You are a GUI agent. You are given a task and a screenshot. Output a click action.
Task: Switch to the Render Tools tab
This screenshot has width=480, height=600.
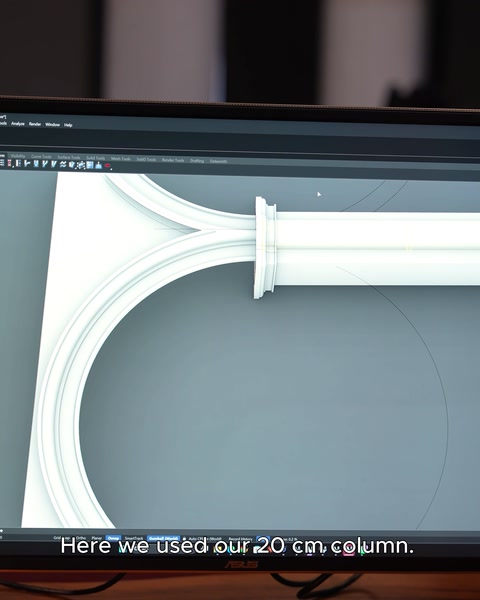pyautogui.click(x=173, y=160)
